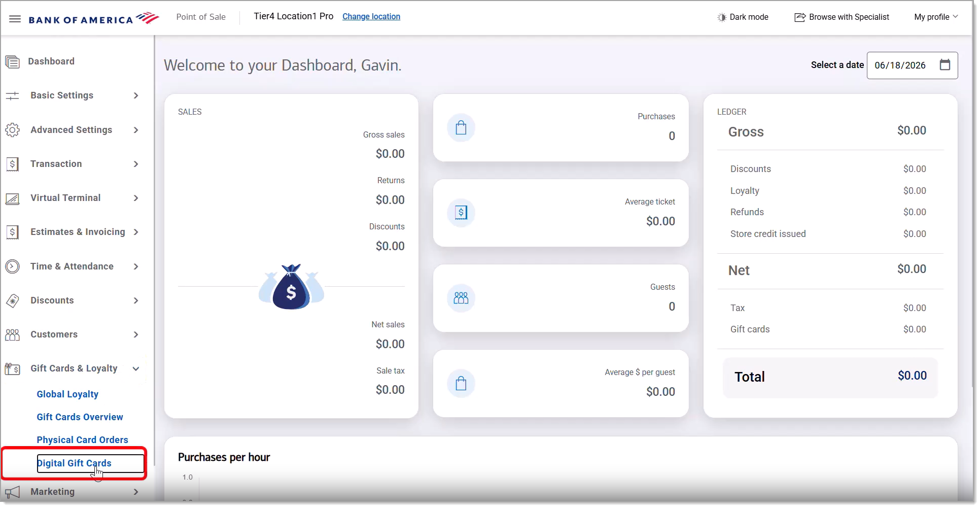Open the calendar date picker icon
The image size is (980, 508).
pyautogui.click(x=945, y=65)
